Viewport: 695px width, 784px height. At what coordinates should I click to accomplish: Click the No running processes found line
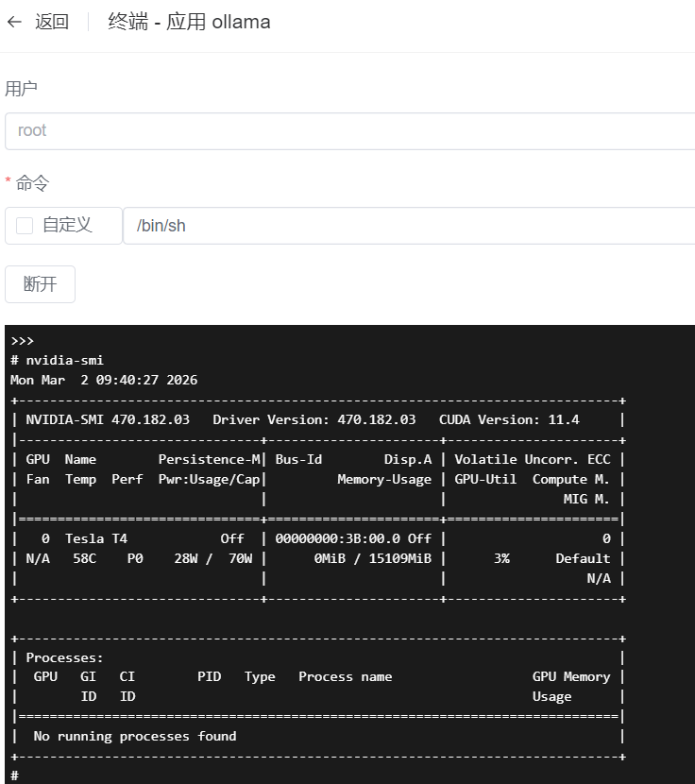[134, 736]
